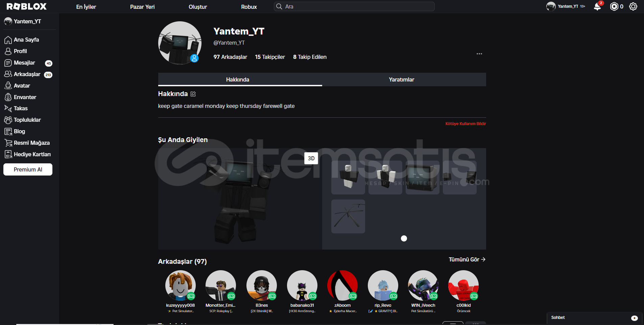Click the Mesajlar message icon
Image resolution: width=644 pixels, height=325 pixels.
[x=8, y=63]
